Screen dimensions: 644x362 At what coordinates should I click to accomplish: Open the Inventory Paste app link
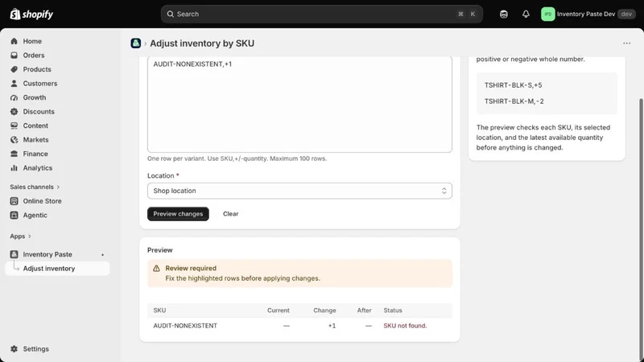(x=47, y=254)
